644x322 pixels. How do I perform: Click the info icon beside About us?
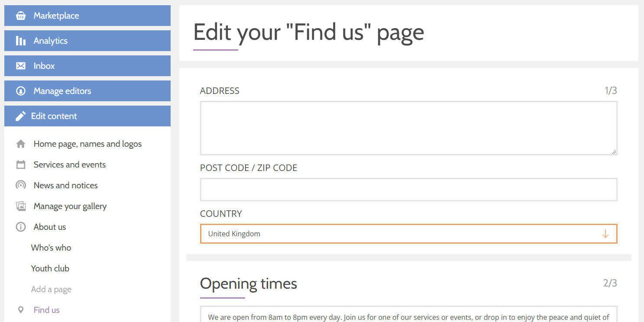coord(20,227)
